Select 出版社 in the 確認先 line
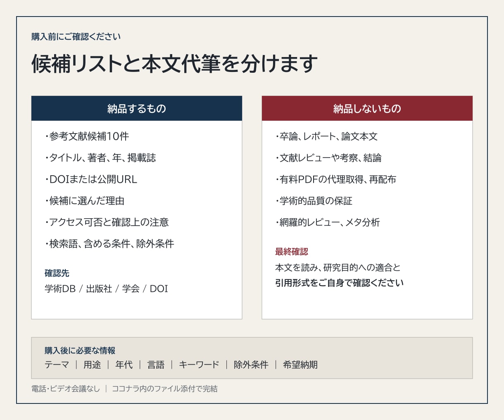This screenshot has width=504, height=420. 99,289
